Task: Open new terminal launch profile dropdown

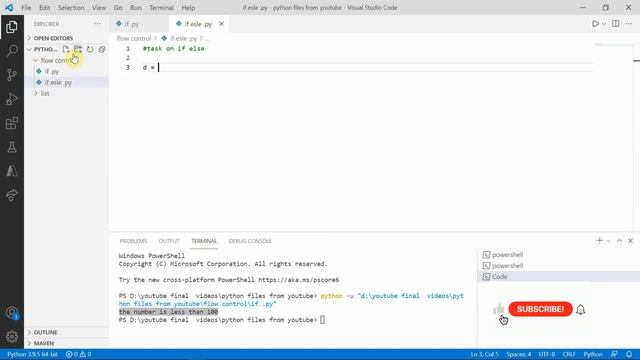Action: click(x=608, y=241)
